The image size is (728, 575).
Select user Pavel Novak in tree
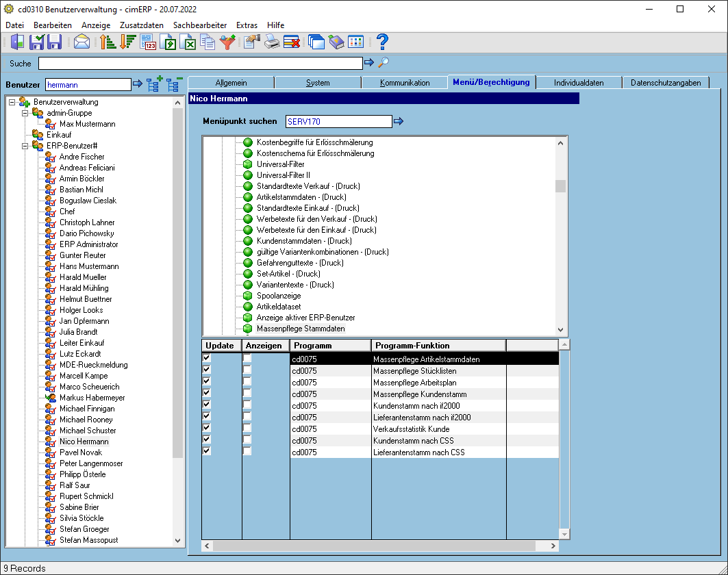tap(80, 452)
